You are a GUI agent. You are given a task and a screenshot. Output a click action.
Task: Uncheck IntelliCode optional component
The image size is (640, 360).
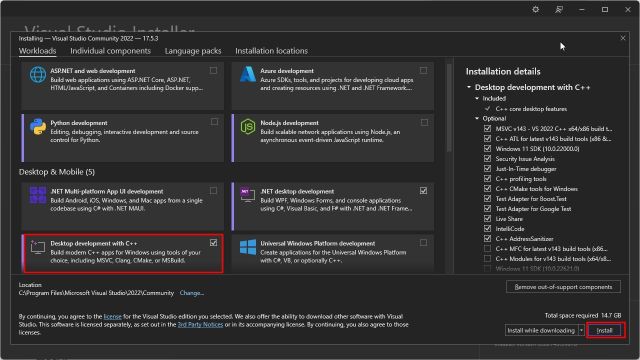pos(487,229)
